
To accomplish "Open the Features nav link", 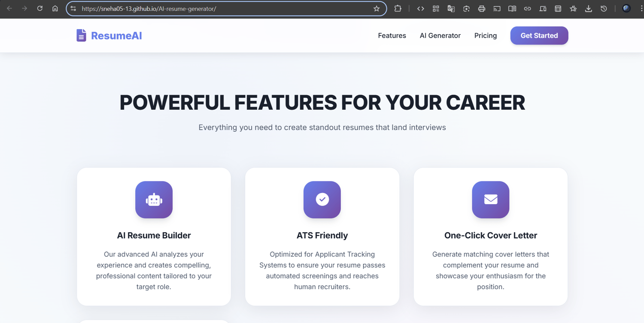I will 392,36.
